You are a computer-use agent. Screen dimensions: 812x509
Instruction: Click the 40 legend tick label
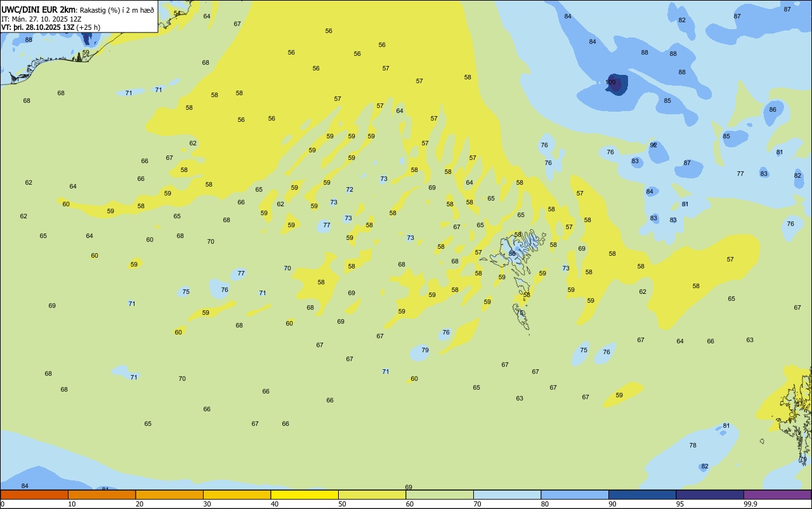(x=274, y=504)
